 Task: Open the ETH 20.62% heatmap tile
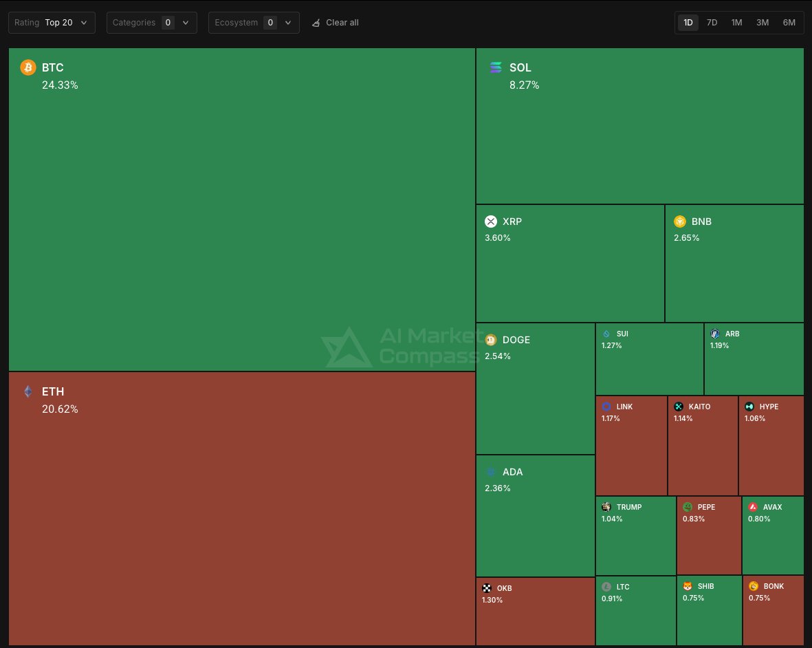tap(242, 508)
